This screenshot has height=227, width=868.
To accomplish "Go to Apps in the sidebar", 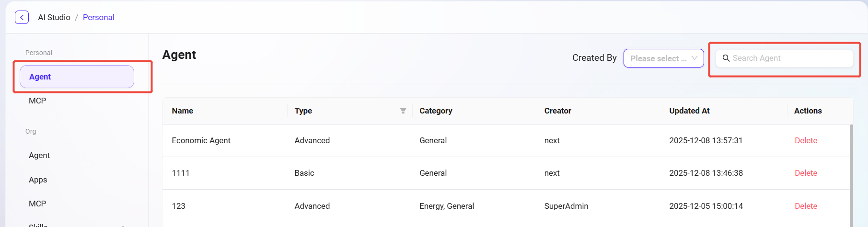I will (x=38, y=180).
